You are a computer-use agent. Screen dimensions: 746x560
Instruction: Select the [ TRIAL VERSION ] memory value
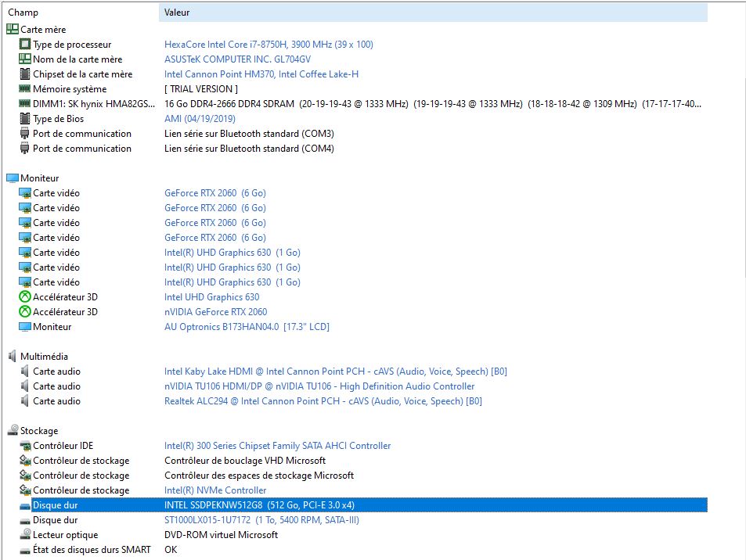click(200, 89)
